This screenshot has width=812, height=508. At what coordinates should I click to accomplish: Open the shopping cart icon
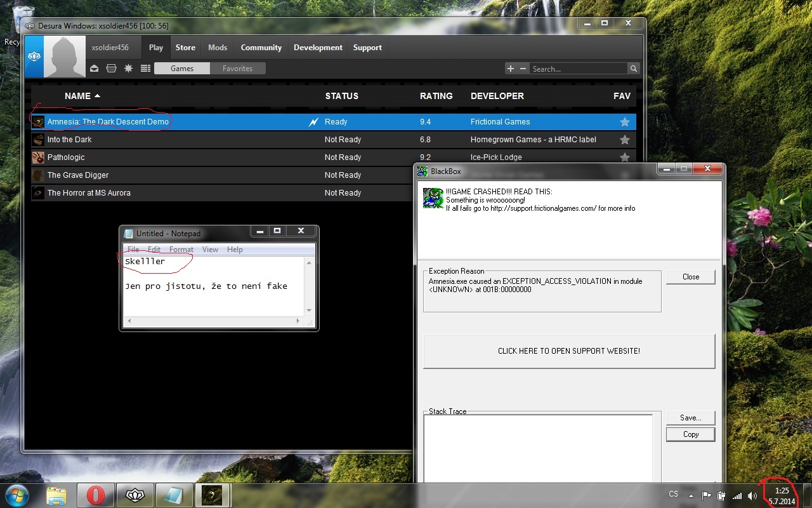pos(112,69)
